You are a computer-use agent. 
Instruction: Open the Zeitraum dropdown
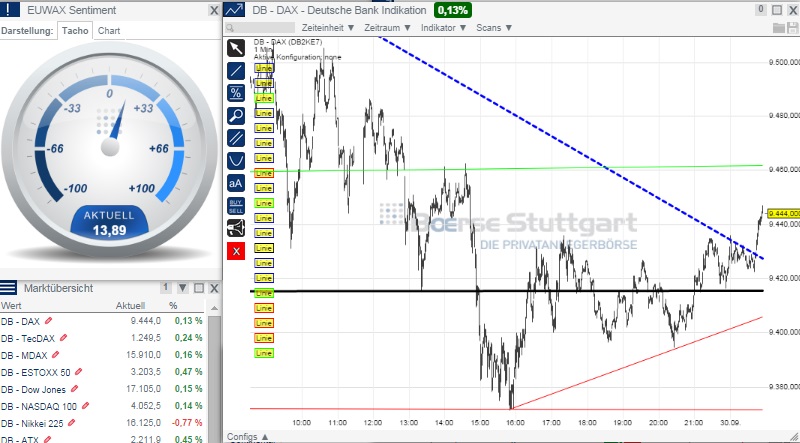(x=387, y=28)
